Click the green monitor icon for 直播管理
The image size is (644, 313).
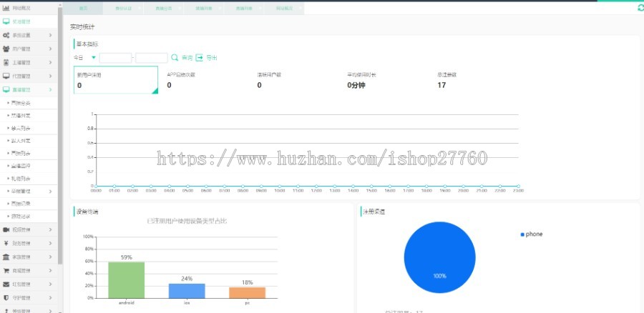[6, 89]
